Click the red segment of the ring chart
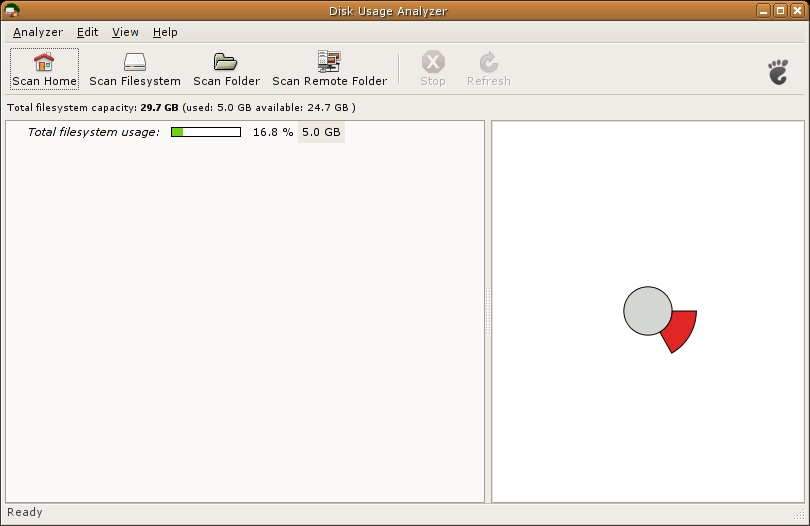Viewport: 810px width, 526px height. click(682, 330)
